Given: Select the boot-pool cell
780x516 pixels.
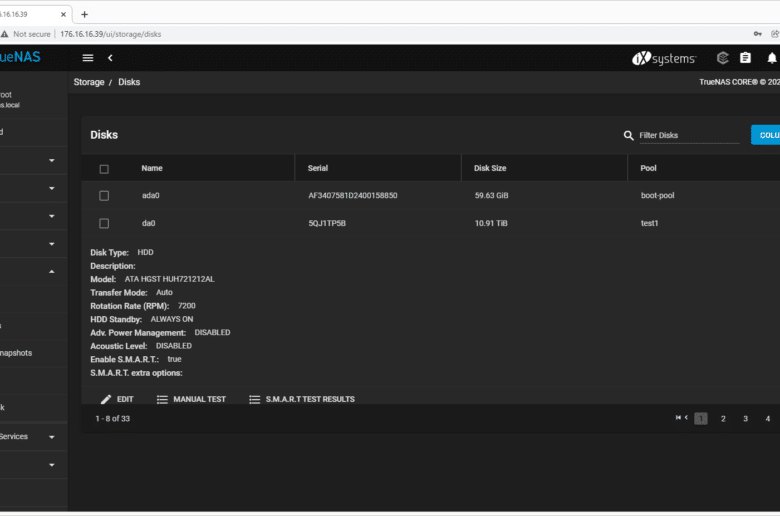Looking at the screenshot, I should [658, 196].
